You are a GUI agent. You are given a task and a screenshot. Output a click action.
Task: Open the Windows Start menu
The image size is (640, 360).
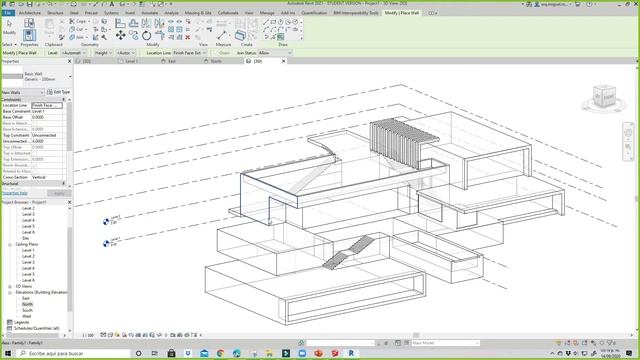click(x=8, y=353)
